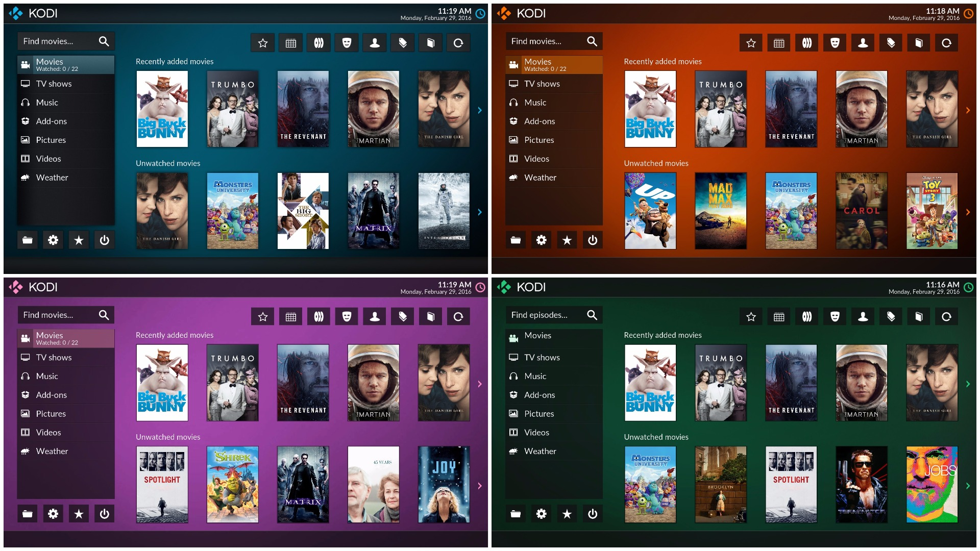Open Shrek poster in purple panel
The width and height of the screenshot is (980, 551).
[233, 485]
